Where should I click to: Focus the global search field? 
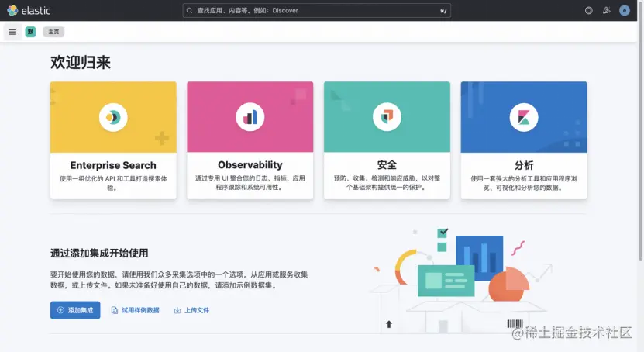(317, 11)
